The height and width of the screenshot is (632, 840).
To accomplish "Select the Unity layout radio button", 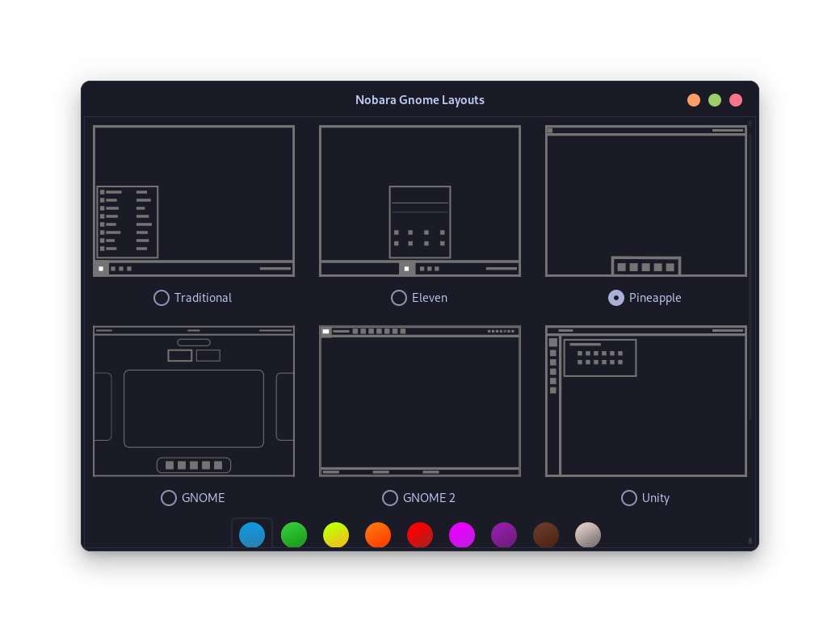I will click(x=629, y=498).
